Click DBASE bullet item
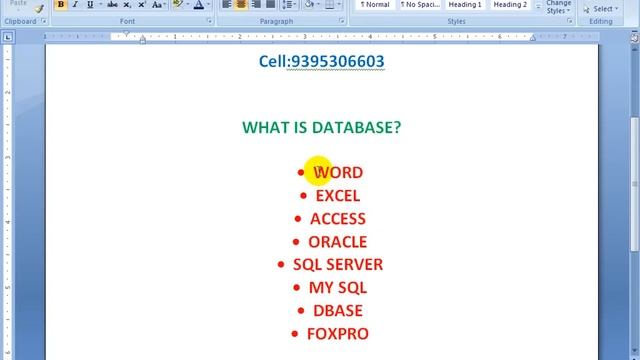 tap(338, 311)
